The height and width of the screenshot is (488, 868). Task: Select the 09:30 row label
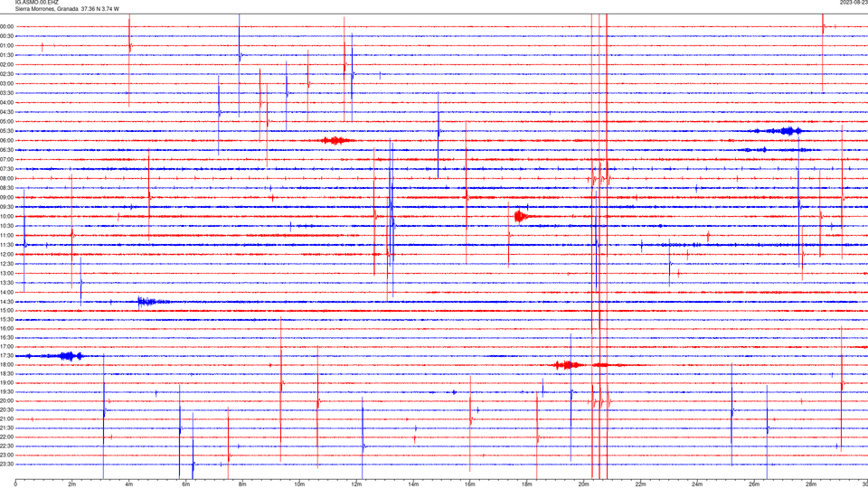[7, 207]
